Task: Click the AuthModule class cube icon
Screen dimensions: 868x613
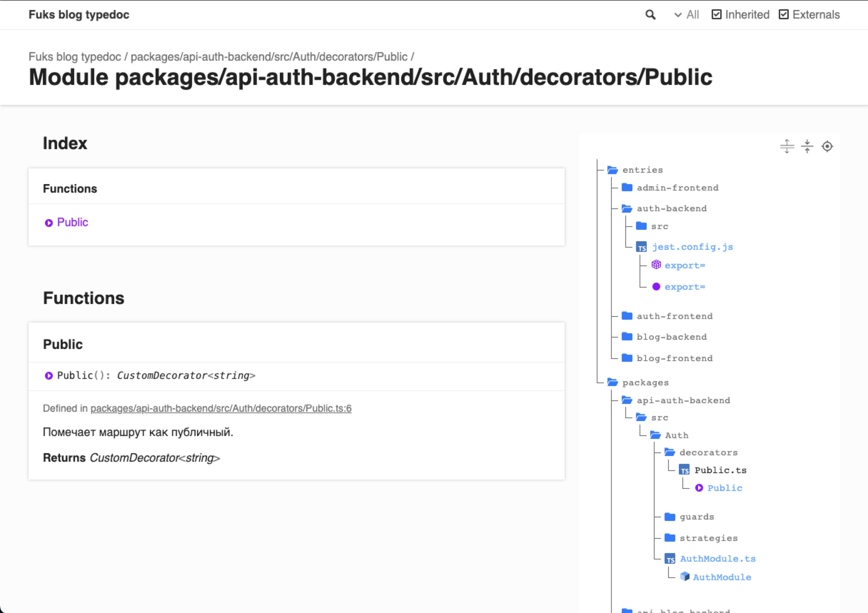Action: click(x=685, y=577)
